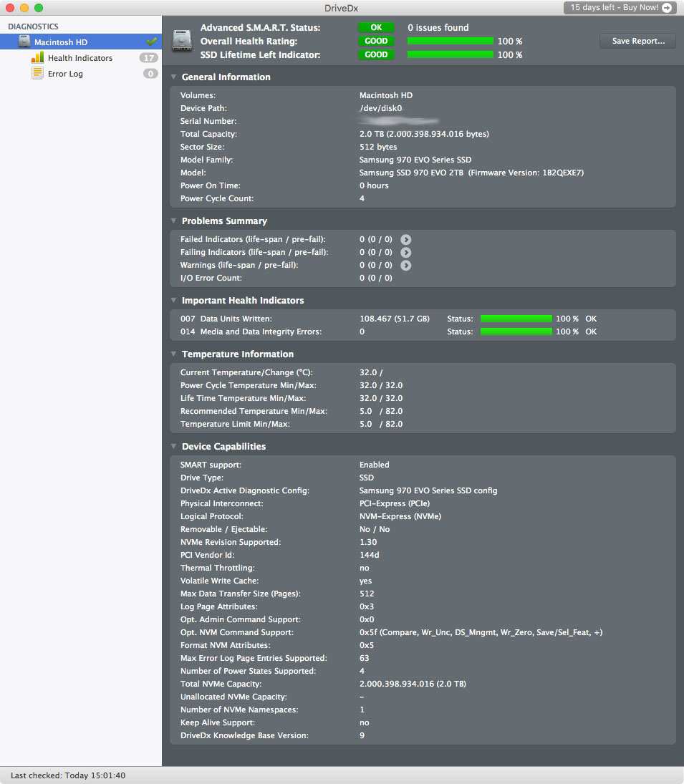The height and width of the screenshot is (784, 684).
Task: Select Macintosh HD in the sidebar
Action: click(81, 42)
